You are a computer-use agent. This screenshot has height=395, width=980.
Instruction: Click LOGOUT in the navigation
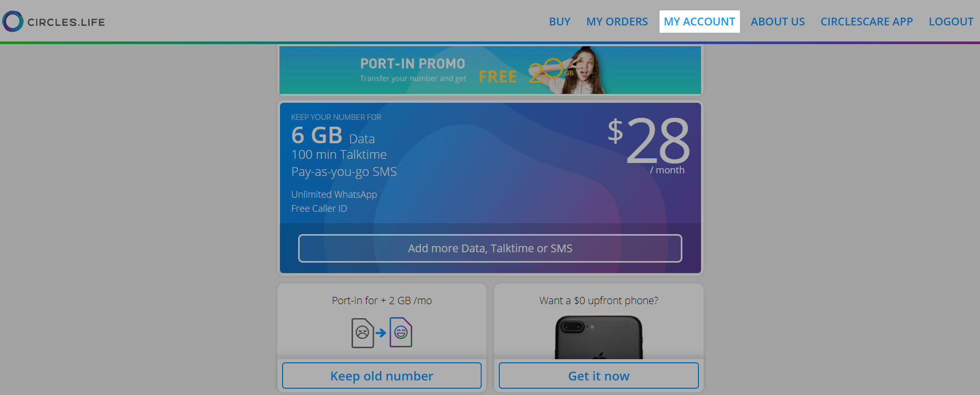(950, 22)
